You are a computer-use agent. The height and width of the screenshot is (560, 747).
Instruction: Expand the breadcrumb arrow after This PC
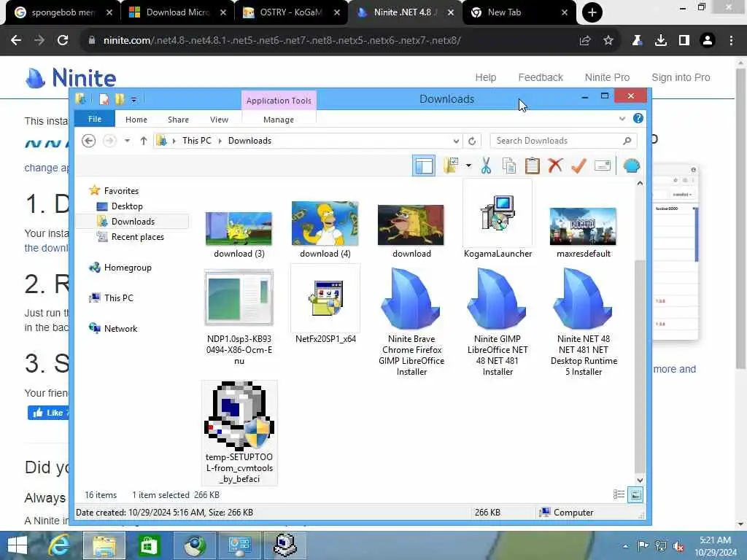220,141
